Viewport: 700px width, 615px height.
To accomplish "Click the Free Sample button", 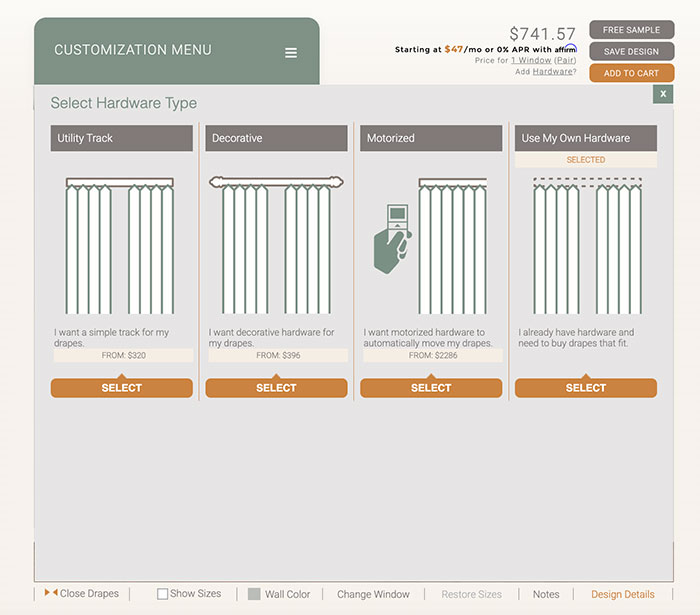I will pyautogui.click(x=631, y=30).
